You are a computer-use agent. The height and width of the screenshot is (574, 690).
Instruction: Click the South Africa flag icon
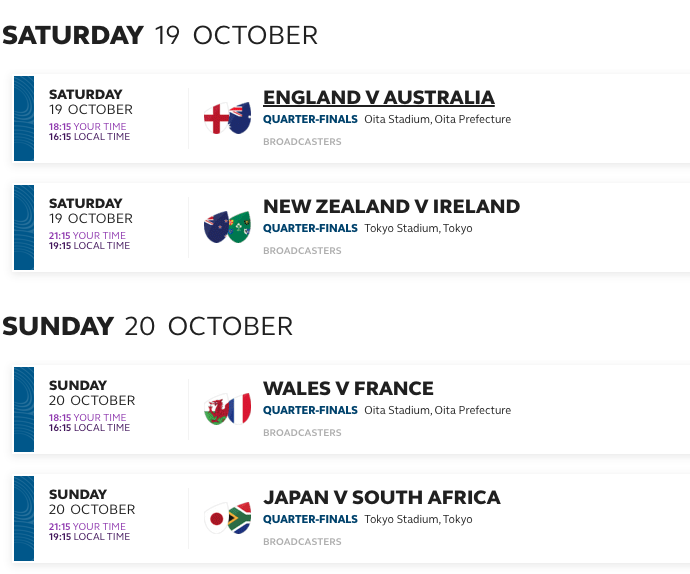pos(240,518)
